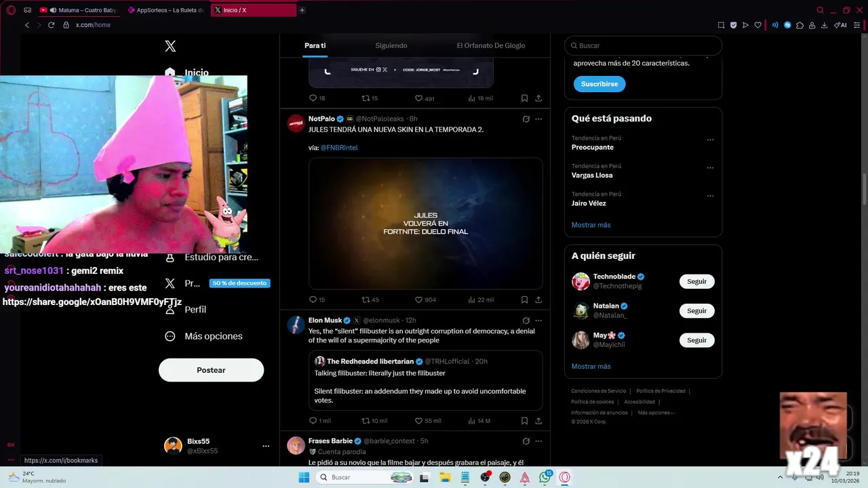868x488 pixels.
Task: Share the NotPalo Jules post
Action: [538, 300]
